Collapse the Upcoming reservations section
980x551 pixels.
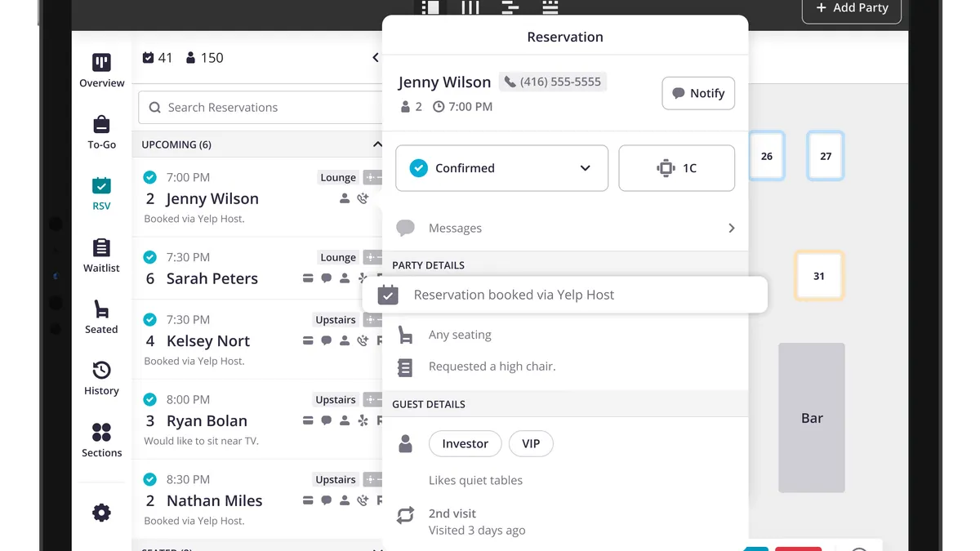(x=376, y=144)
